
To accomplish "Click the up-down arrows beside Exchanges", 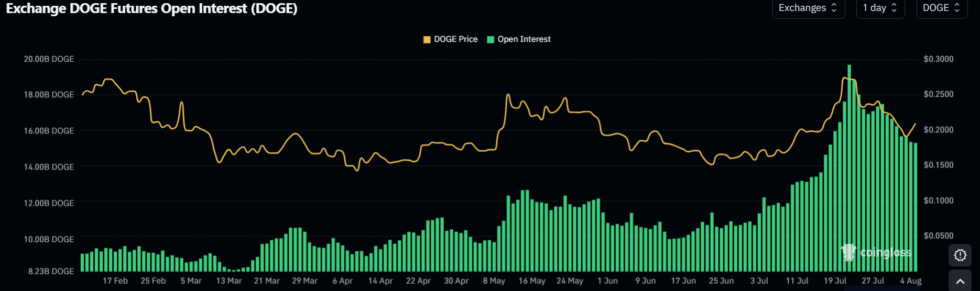I will [x=834, y=8].
